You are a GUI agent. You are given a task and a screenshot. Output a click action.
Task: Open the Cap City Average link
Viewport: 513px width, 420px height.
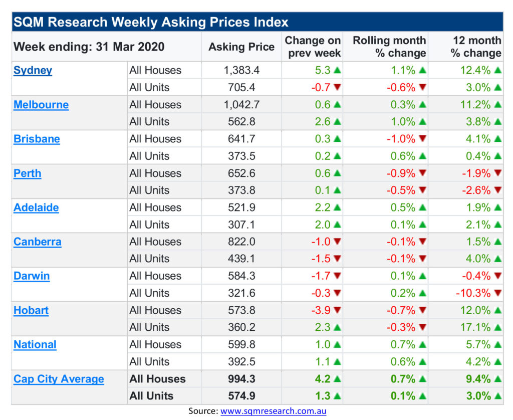pos(59,379)
